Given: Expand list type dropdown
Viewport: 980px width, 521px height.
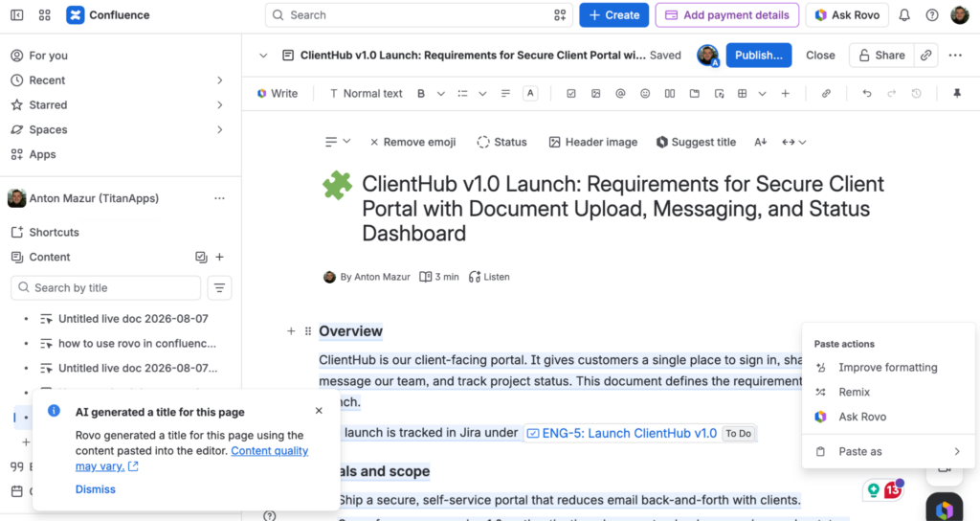Looking at the screenshot, I should pyautogui.click(x=482, y=93).
